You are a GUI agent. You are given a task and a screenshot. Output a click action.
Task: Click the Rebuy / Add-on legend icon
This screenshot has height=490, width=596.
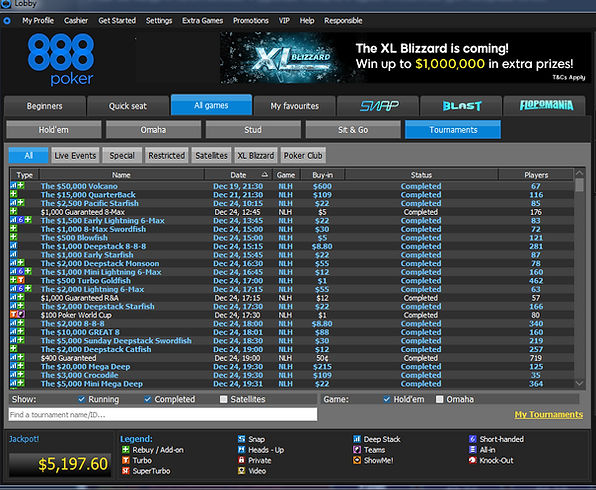tap(125, 450)
